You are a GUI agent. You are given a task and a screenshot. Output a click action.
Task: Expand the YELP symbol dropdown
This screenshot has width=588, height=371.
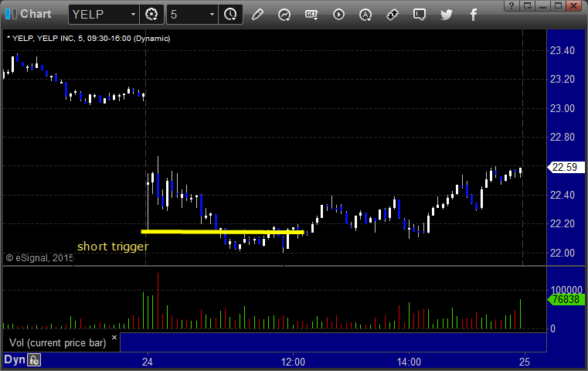point(133,15)
